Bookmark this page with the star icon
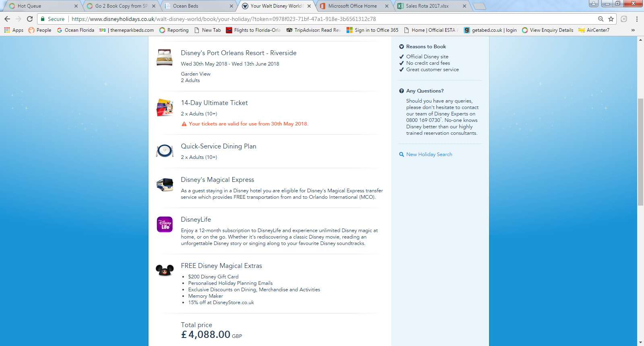 [x=611, y=19]
